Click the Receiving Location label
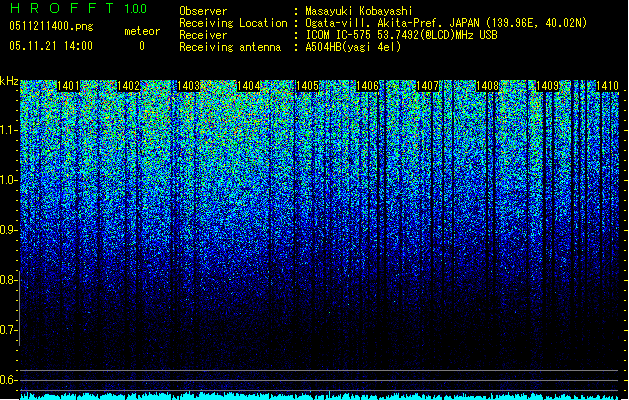Screen dimensions: 629x400 point(233,23)
